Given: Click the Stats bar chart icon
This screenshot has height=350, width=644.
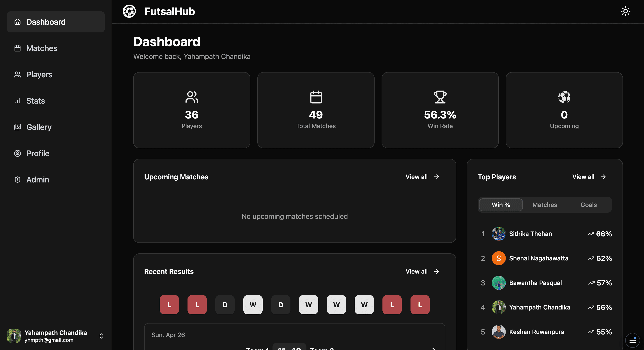Looking at the screenshot, I should coord(18,101).
